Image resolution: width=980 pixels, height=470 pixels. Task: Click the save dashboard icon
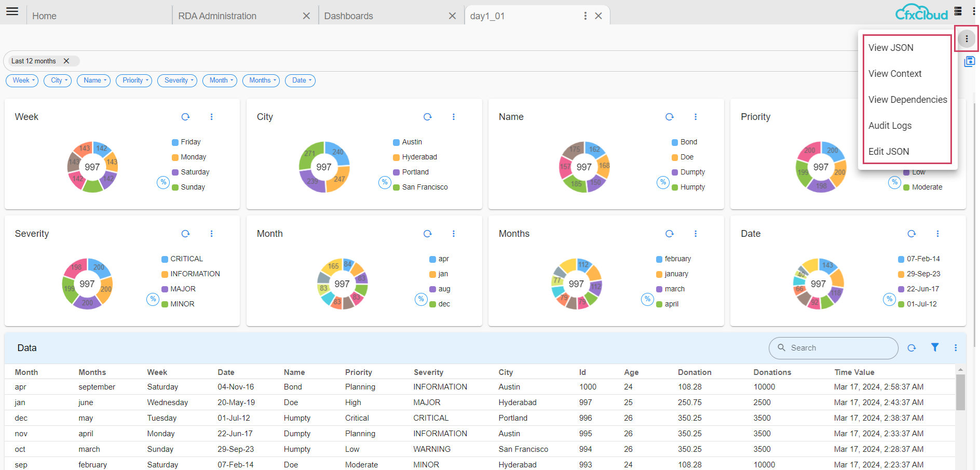point(969,61)
